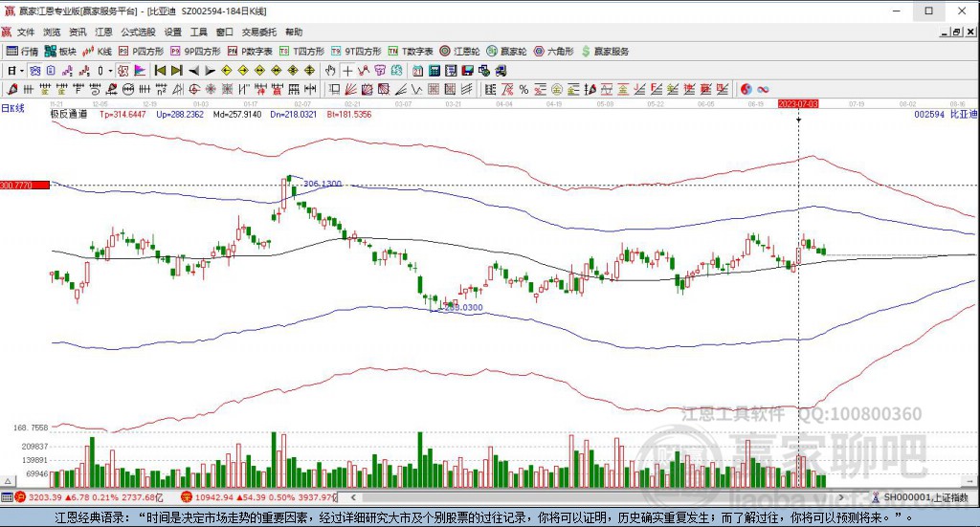The width and height of the screenshot is (980, 527).
Task: Click the red-blue yin-yang icon
Action: coord(746,89)
